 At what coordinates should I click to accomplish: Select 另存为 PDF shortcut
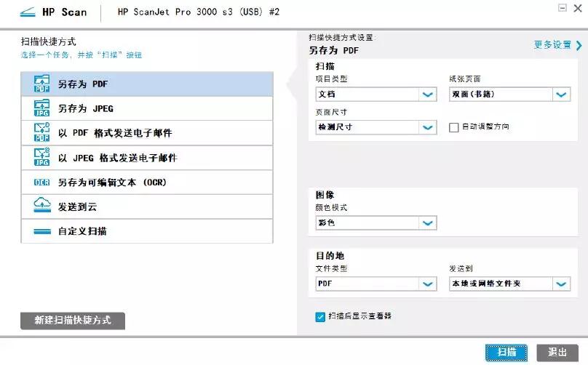point(147,84)
